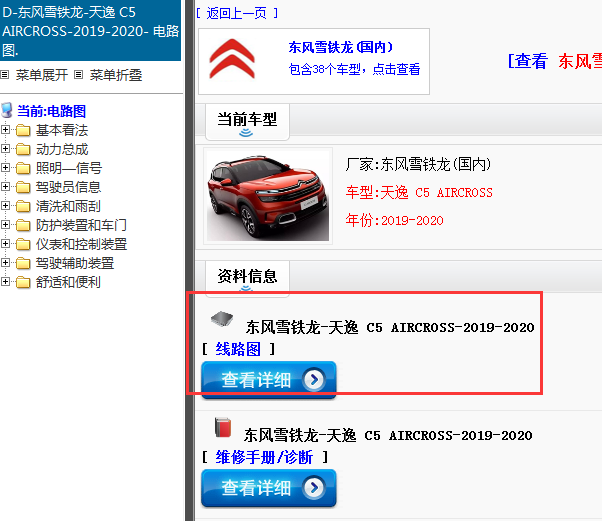Expand the 动力总成 tree node
Screen dimensions: 602x521
(5, 149)
